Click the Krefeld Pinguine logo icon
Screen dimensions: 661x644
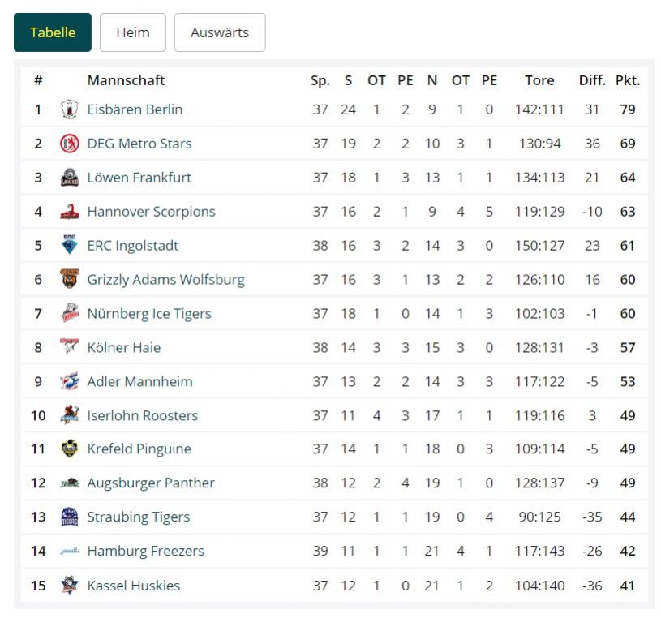tap(70, 449)
